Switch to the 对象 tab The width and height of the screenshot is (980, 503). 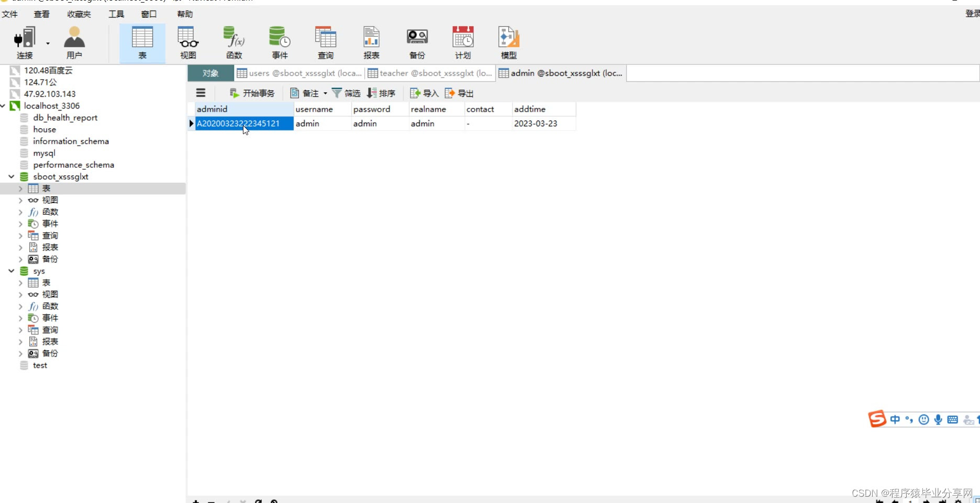point(210,73)
